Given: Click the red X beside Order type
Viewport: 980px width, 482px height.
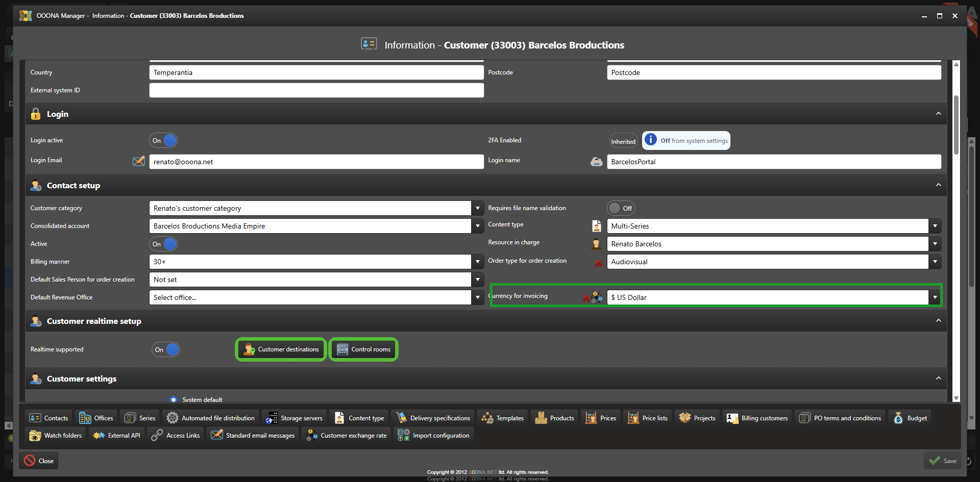Looking at the screenshot, I should (598, 263).
